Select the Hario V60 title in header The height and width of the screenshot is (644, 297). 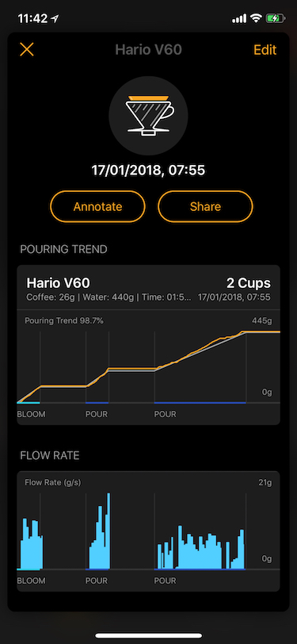click(x=149, y=50)
